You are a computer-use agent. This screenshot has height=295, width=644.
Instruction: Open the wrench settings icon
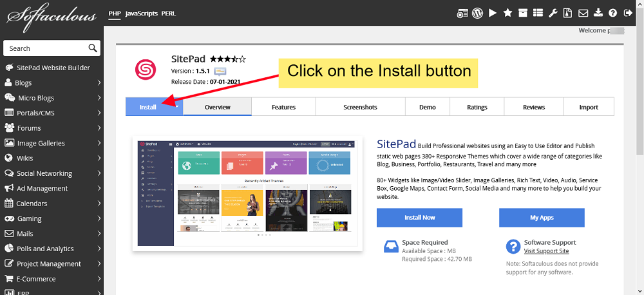pos(553,13)
